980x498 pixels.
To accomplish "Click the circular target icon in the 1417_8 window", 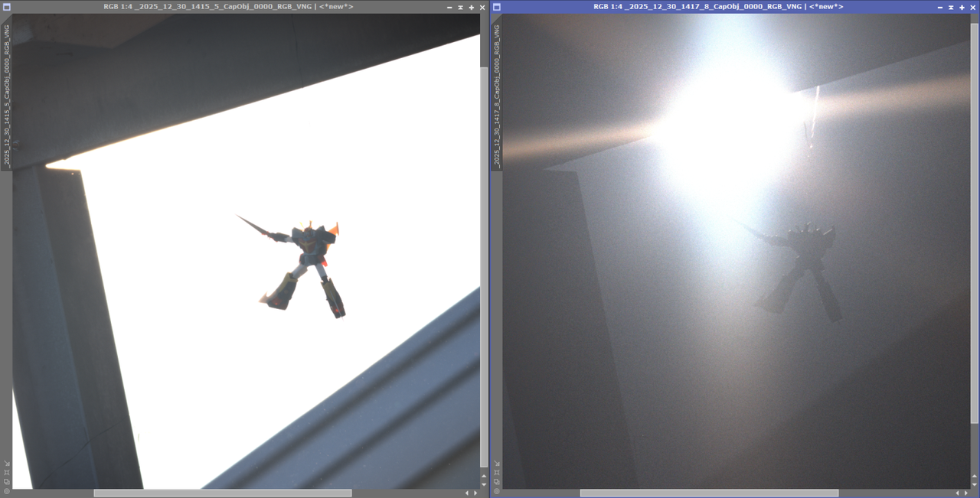I will (x=496, y=491).
